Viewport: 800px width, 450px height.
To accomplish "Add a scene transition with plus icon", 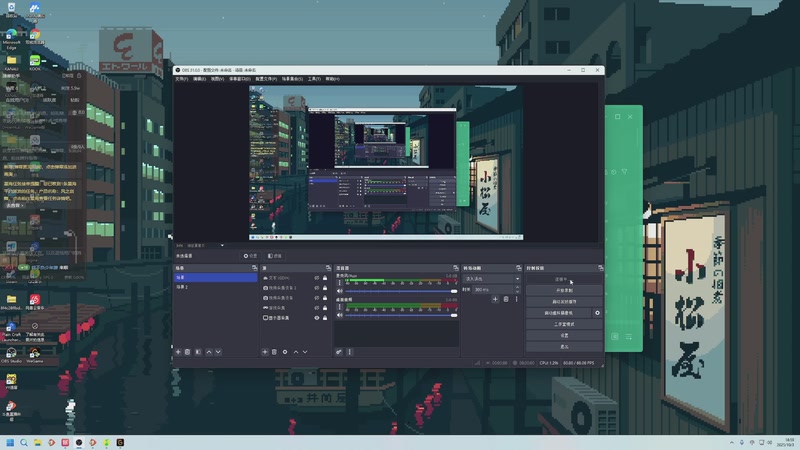I will (495, 299).
